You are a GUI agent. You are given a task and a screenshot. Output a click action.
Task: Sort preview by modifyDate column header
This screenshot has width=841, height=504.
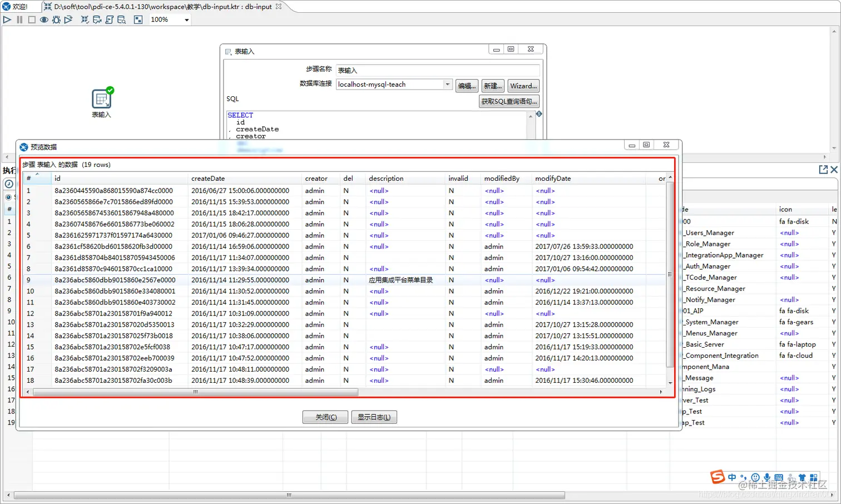[x=589, y=179]
